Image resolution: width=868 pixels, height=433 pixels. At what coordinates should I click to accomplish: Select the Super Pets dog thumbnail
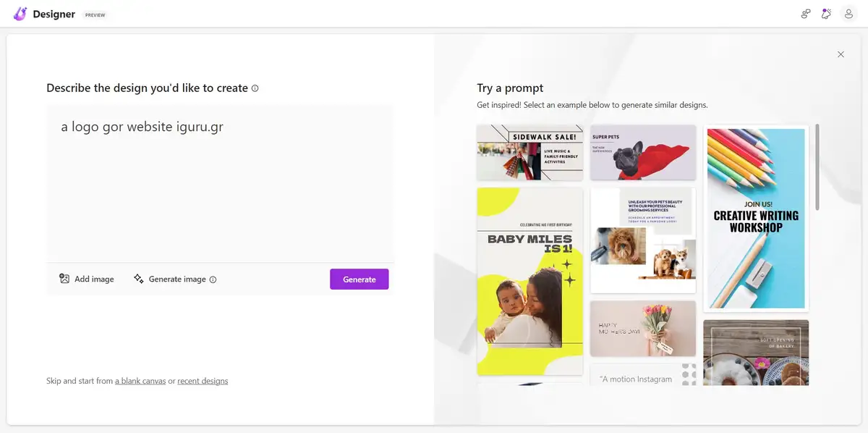pos(643,153)
